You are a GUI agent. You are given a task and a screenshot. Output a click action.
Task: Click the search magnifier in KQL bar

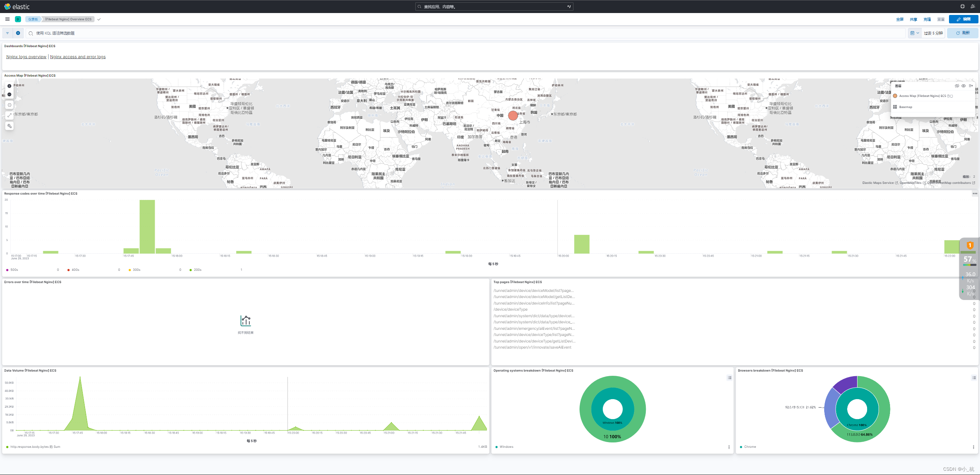point(31,33)
